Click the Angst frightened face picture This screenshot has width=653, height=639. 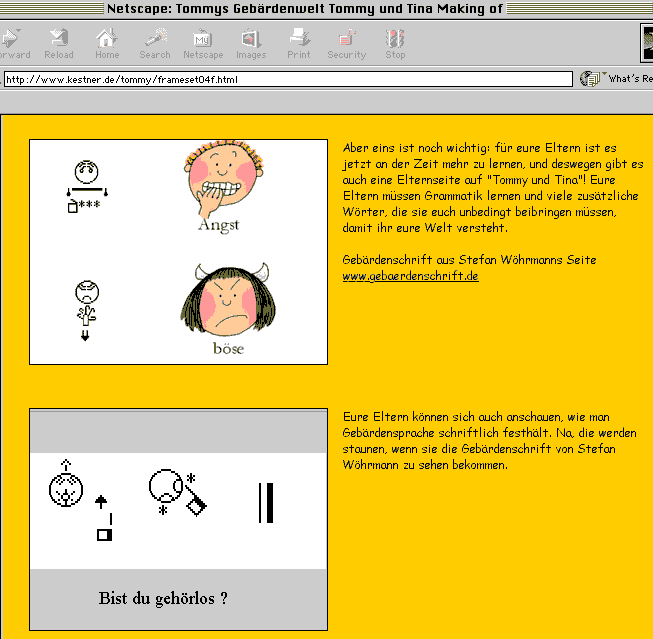click(224, 178)
